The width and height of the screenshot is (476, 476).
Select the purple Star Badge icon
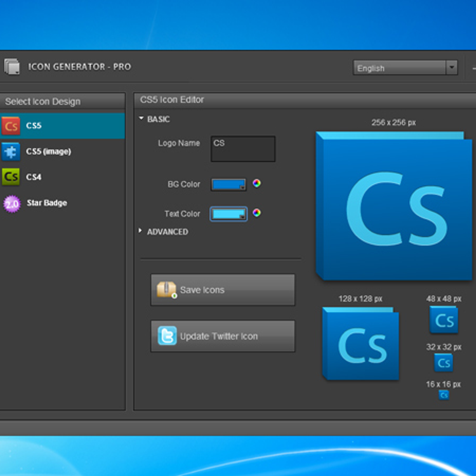(12, 204)
